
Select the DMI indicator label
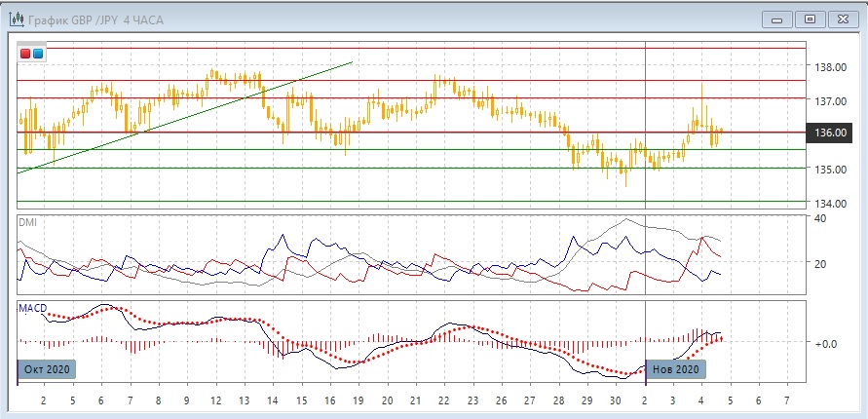(x=27, y=223)
